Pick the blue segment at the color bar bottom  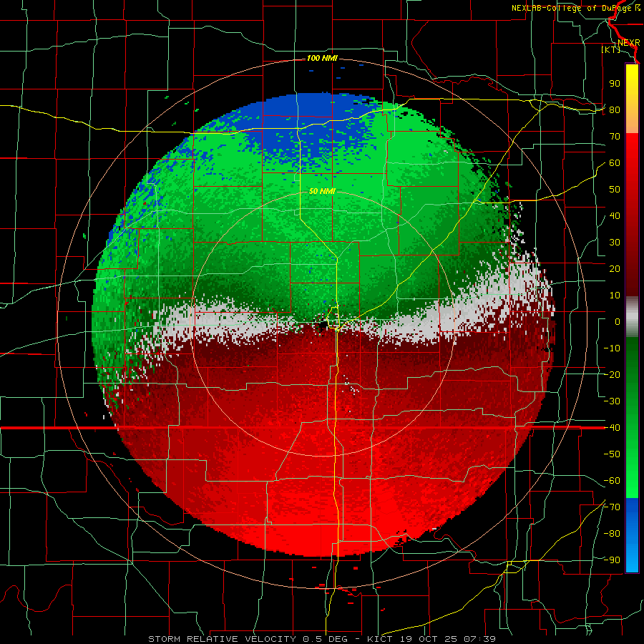click(x=632, y=535)
